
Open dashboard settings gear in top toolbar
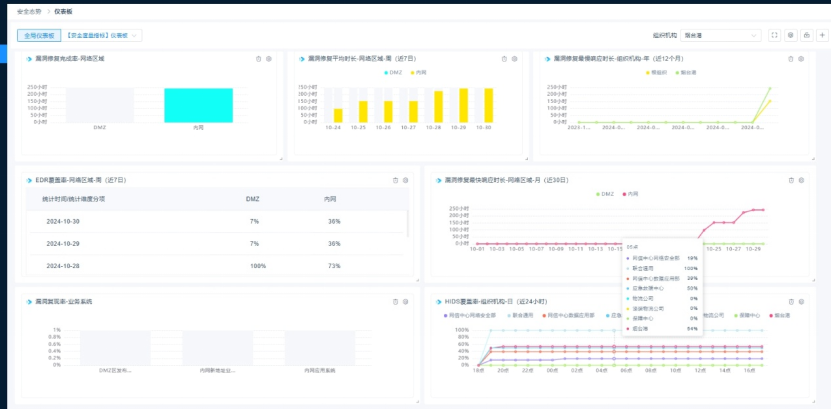coord(790,35)
